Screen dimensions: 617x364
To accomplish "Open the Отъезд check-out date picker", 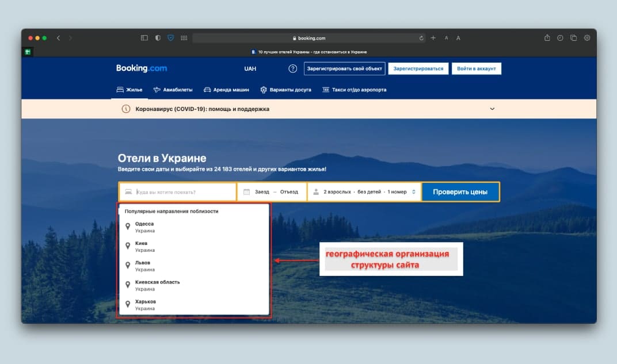I will tap(289, 192).
